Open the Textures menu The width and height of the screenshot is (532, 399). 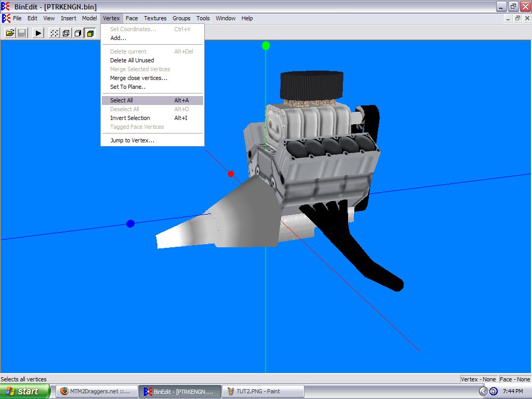(x=155, y=18)
